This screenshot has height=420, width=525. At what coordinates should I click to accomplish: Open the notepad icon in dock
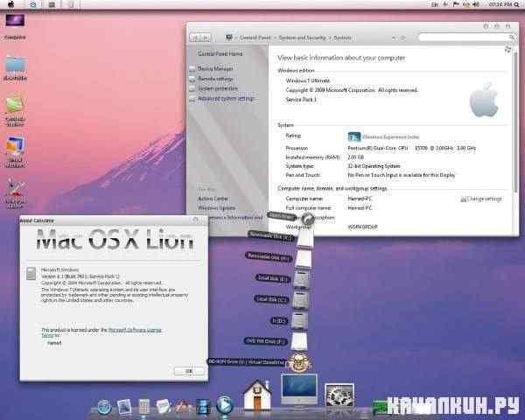164,407
